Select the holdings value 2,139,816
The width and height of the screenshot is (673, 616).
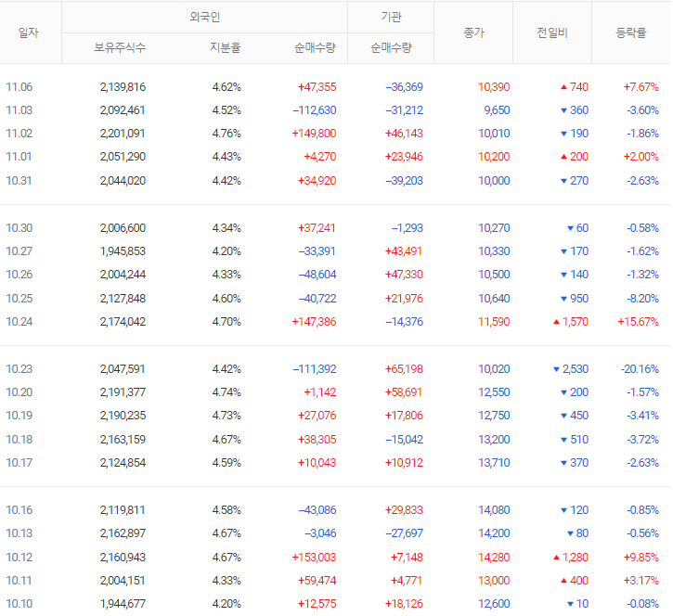[x=123, y=87]
